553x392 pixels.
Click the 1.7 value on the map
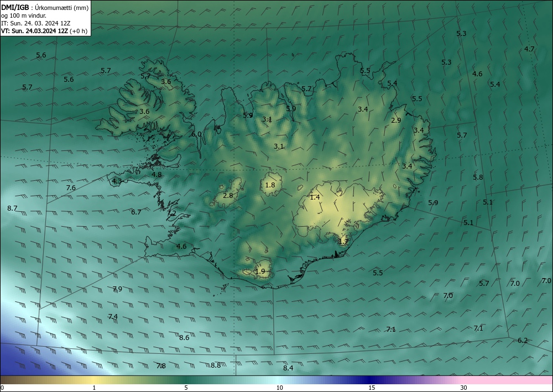tap(343, 242)
